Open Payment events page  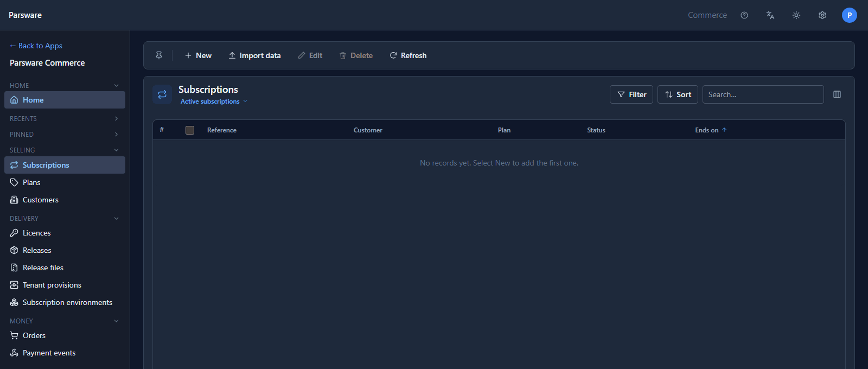(x=65, y=353)
